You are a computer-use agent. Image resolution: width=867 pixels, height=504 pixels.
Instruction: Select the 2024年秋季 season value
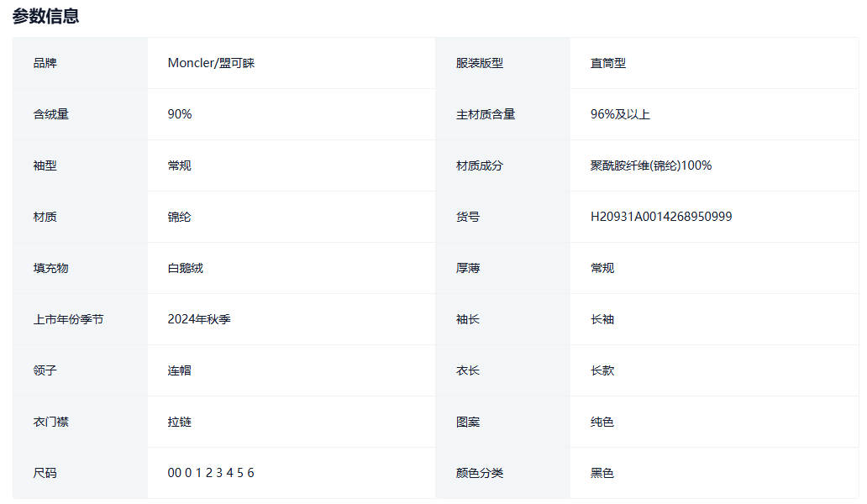coord(199,319)
